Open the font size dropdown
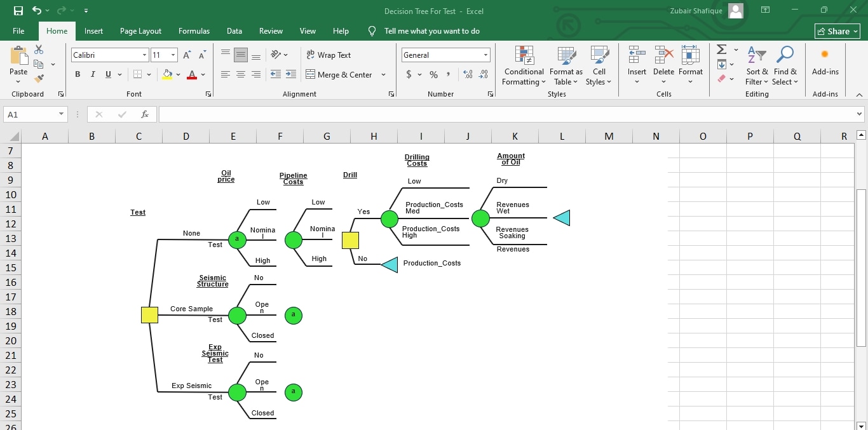Viewport: 868px width, 430px height. point(171,55)
